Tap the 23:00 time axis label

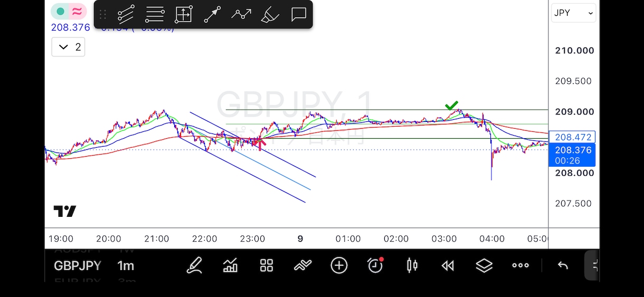point(252,238)
